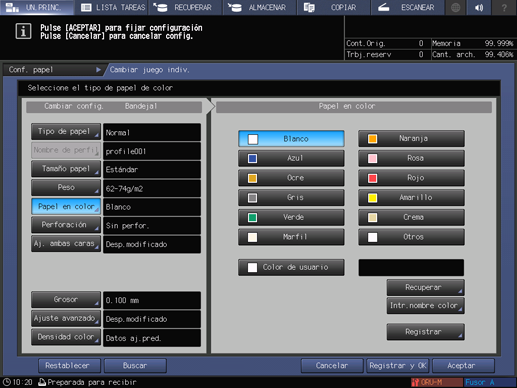Image resolution: width=517 pixels, height=388 pixels.
Task: Select Rojo paper color
Action: point(411,178)
